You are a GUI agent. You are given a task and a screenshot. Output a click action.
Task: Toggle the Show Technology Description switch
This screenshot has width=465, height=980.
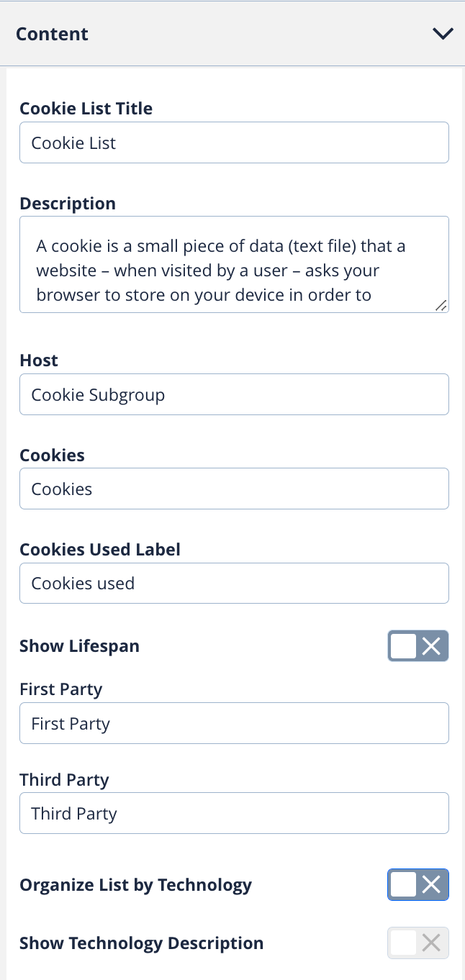click(x=418, y=943)
